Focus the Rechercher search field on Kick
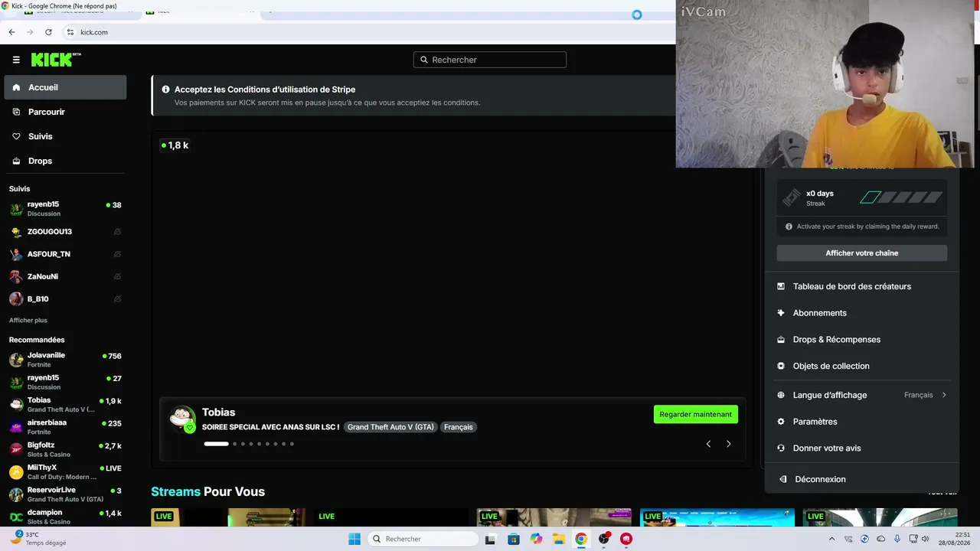 pos(490,60)
